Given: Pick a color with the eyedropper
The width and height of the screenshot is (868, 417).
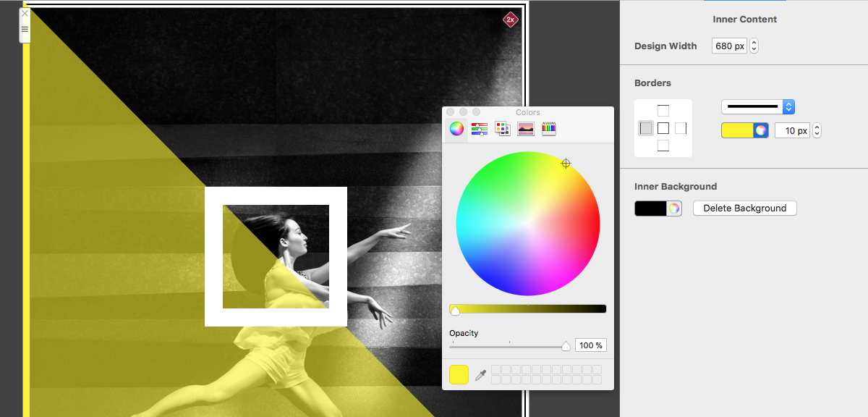Looking at the screenshot, I should coord(480,375).
